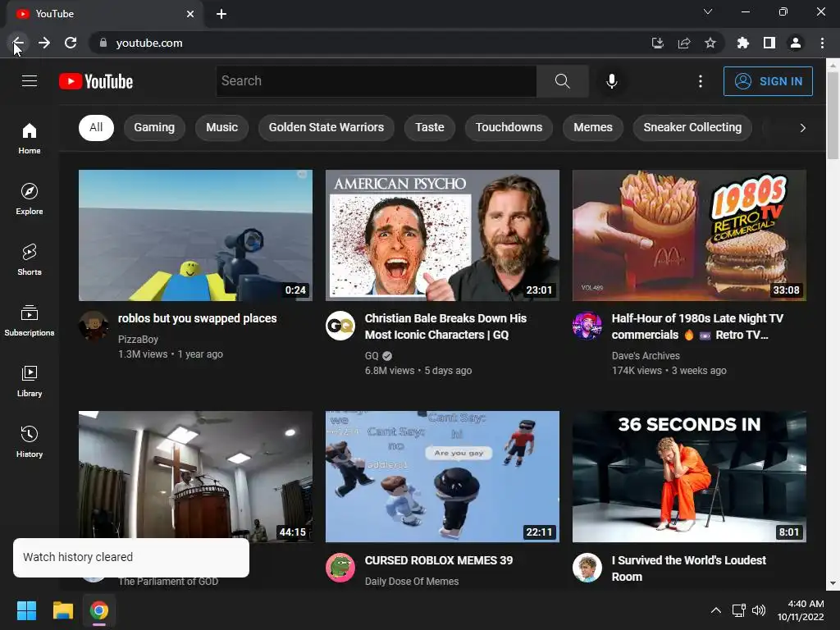Reload the page

[71, 43]
